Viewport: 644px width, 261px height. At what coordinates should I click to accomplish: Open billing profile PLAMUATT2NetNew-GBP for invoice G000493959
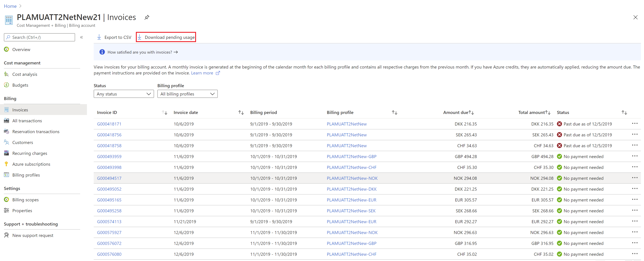352,156
